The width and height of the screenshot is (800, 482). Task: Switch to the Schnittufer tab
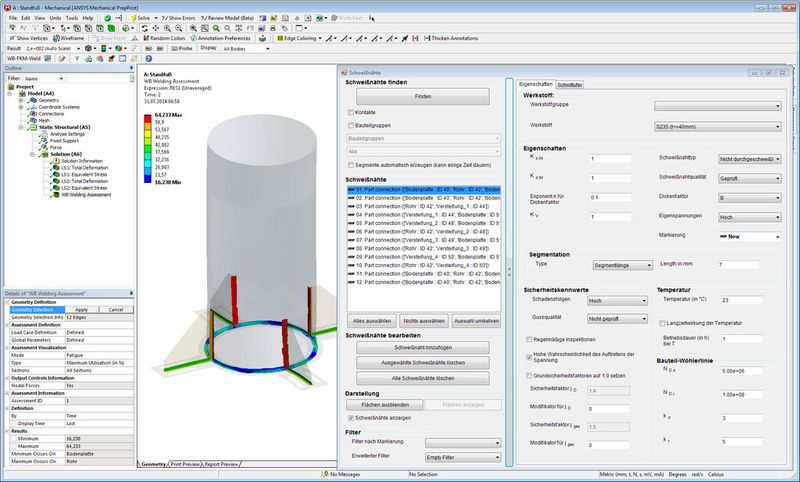[x=569, y=85]
